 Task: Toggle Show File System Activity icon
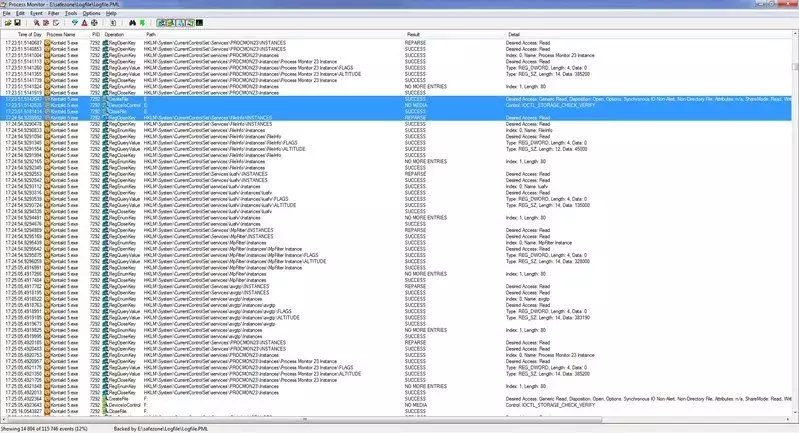[x=170, y=23]
